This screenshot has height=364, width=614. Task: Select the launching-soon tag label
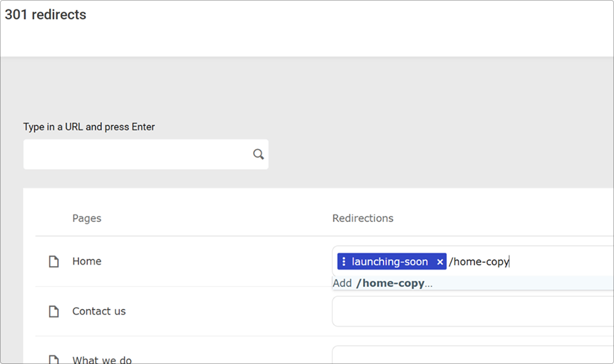[x=389, y=261]
